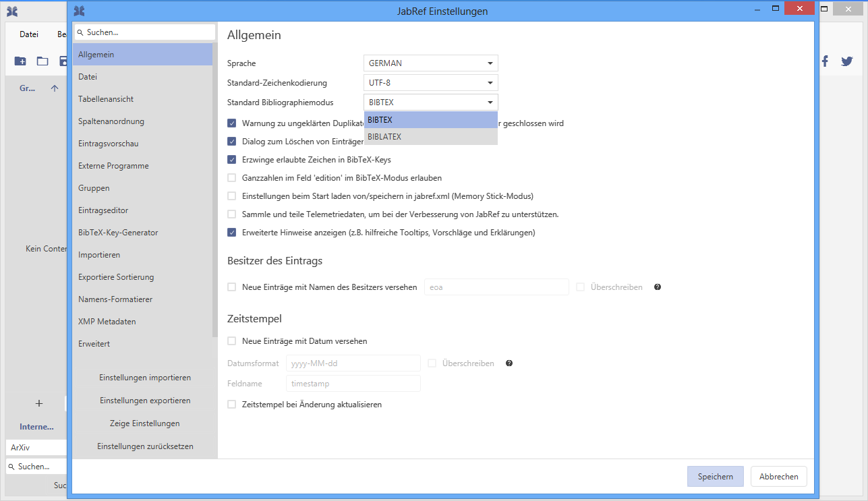The image size is (868, 501).
Task: Open Eintragsvorschau settings category
Action: [143, 144]
